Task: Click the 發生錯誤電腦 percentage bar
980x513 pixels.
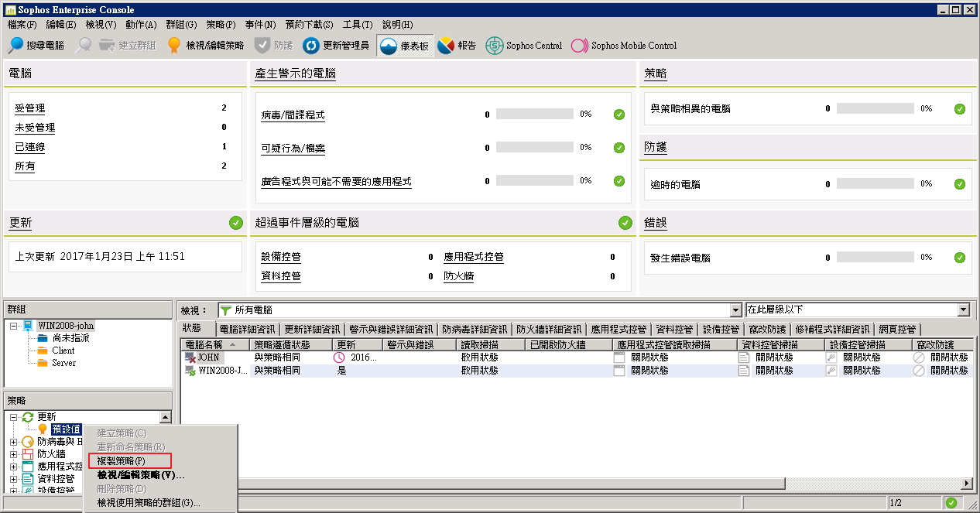Action: 875,258
